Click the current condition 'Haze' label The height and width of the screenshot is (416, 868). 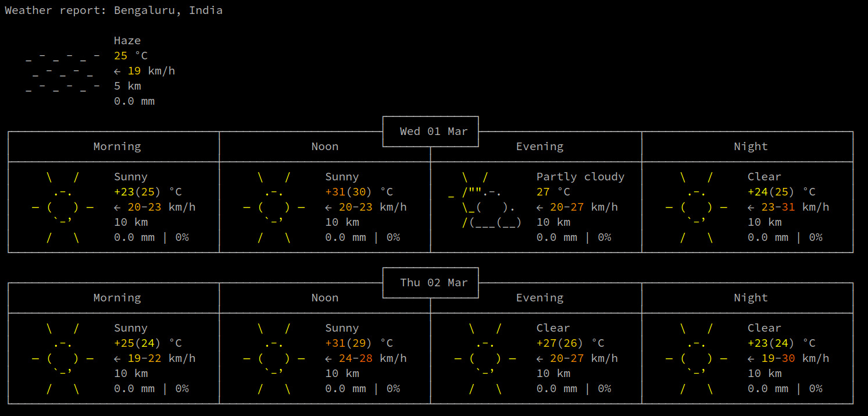(127, 41)
